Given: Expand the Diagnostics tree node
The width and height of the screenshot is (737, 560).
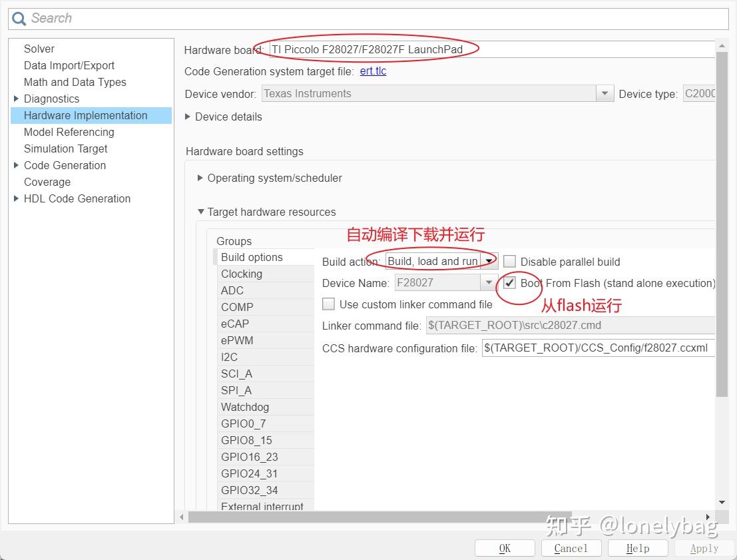Looking at the screenshot, I should 16,99.
